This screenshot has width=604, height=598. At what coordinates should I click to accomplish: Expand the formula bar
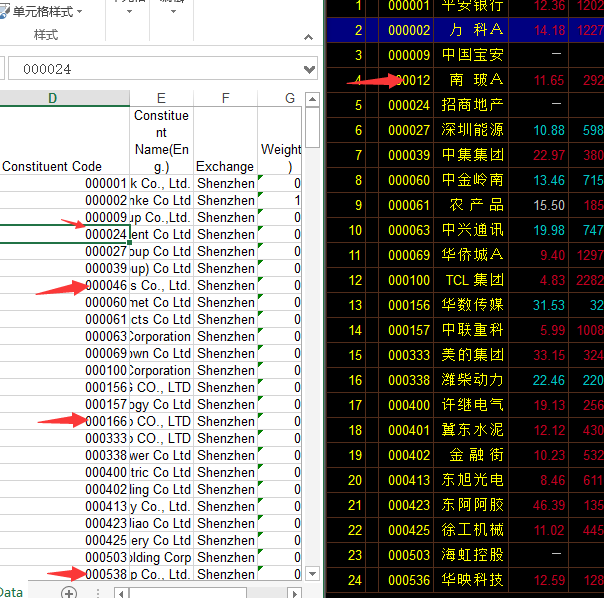point(309,69)
